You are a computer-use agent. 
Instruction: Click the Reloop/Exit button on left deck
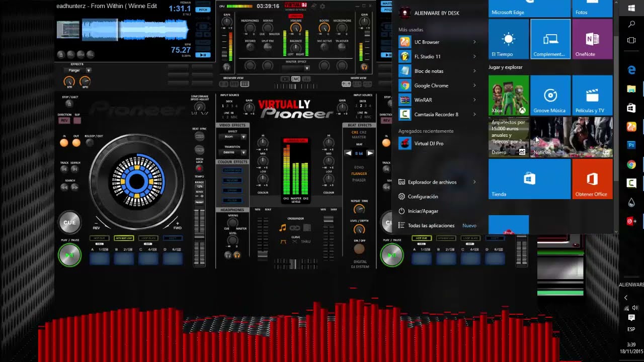[x=90, y=143]
